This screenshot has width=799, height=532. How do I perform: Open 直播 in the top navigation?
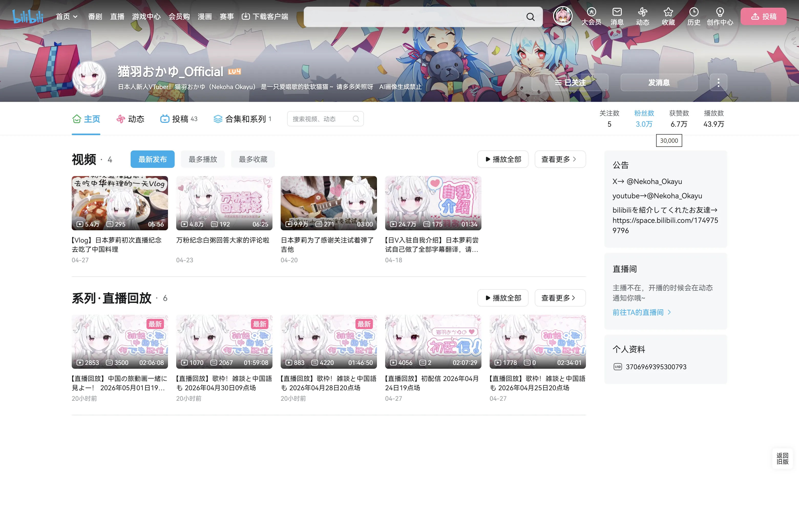117,16
